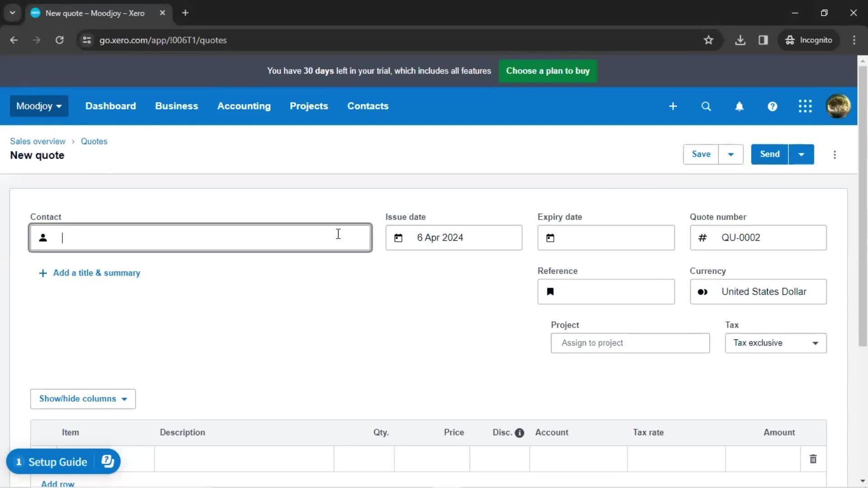
Task: Bookmark this page with the star icon
Action: (708, 40)
